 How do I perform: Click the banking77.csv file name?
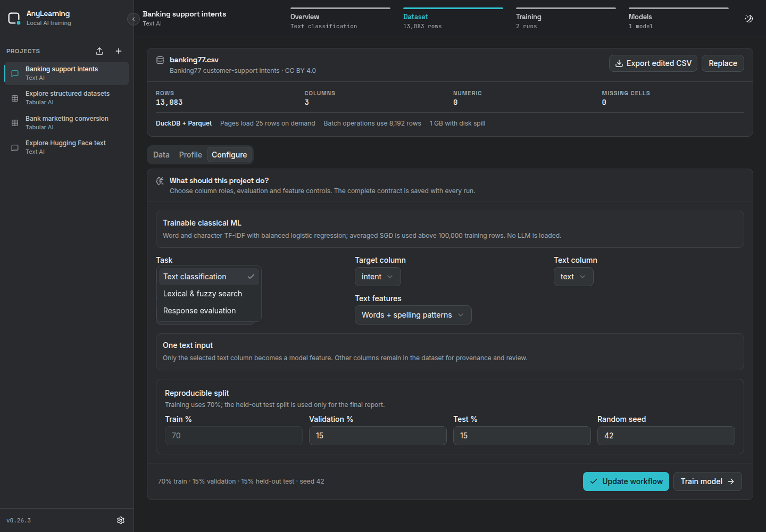click(x=194, y=60)
